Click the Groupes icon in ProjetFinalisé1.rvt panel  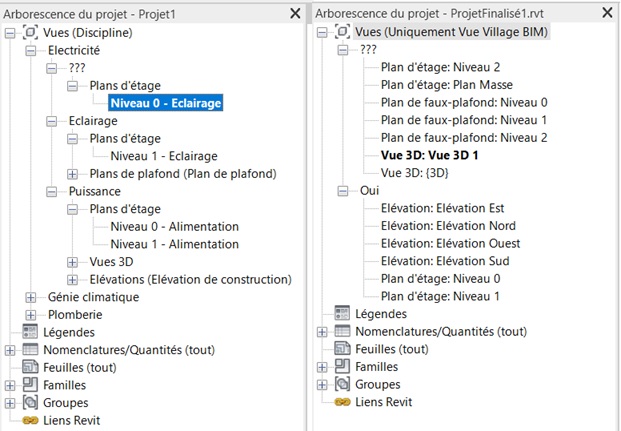[x=343, y=384]
